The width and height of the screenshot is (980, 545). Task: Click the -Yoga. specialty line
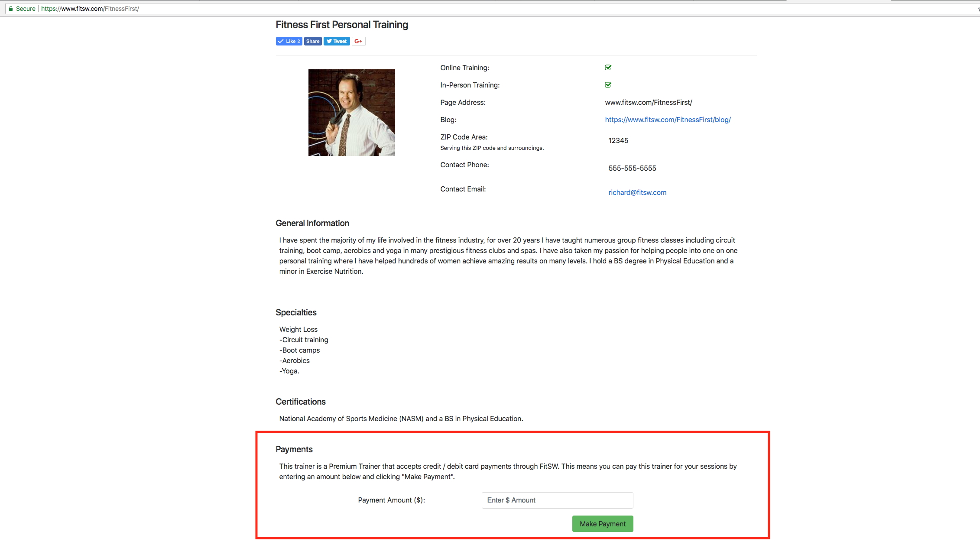click(289, 371)
